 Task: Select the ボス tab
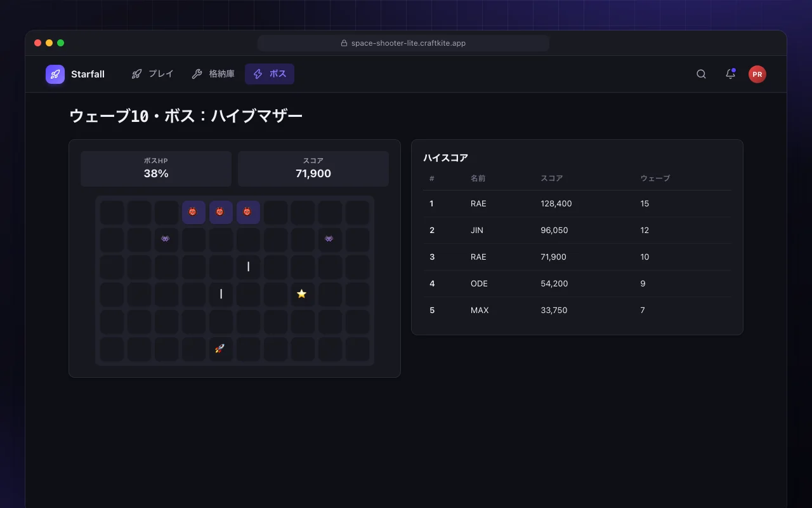270,74
